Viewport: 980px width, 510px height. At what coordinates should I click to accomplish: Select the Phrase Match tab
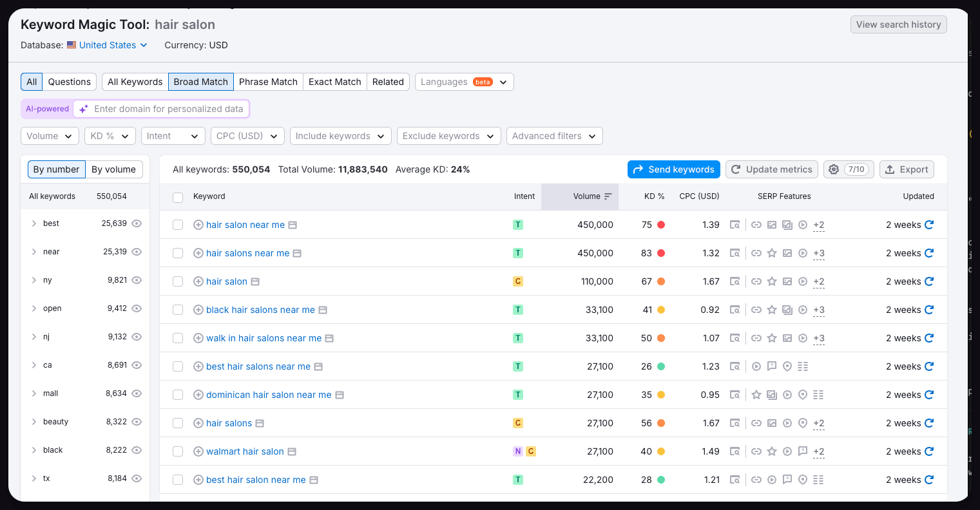(x=268, y=82)
